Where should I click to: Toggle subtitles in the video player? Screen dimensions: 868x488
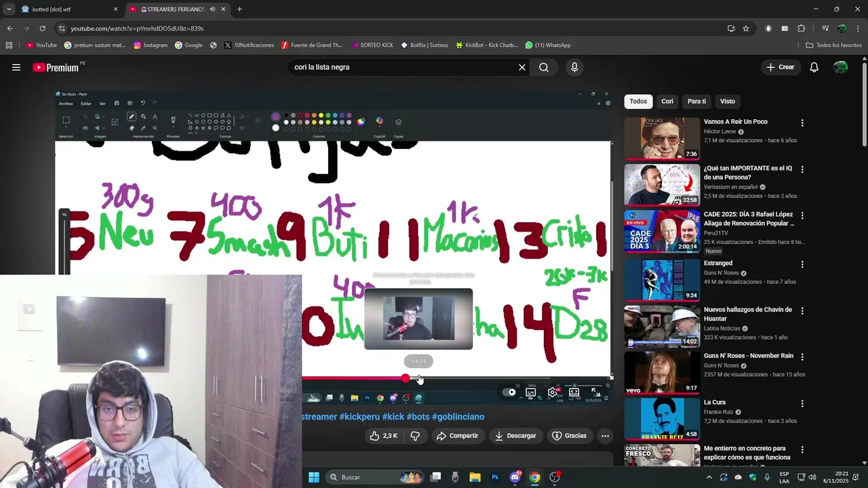(x=531, y=392)
